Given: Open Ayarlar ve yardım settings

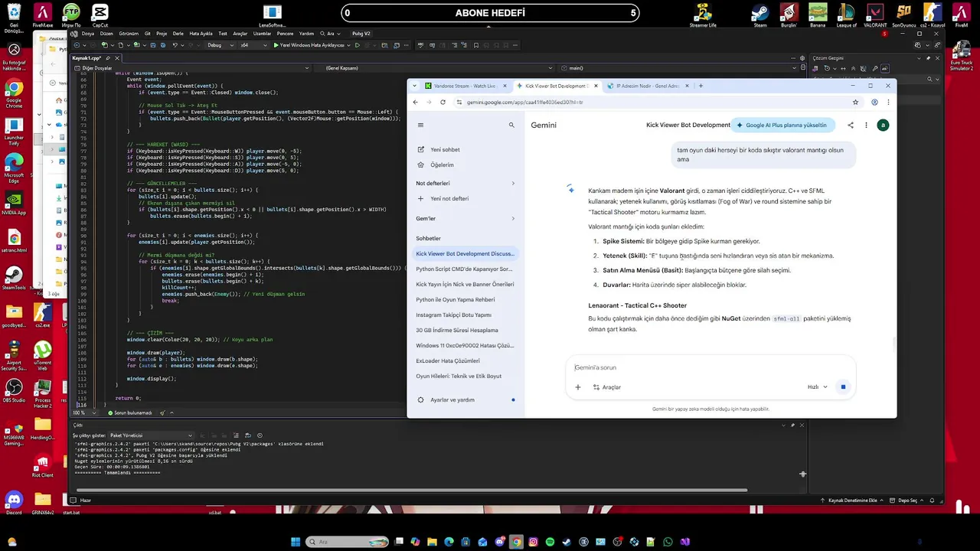Looking at the screenshot, I should click(x=465, y=399).
